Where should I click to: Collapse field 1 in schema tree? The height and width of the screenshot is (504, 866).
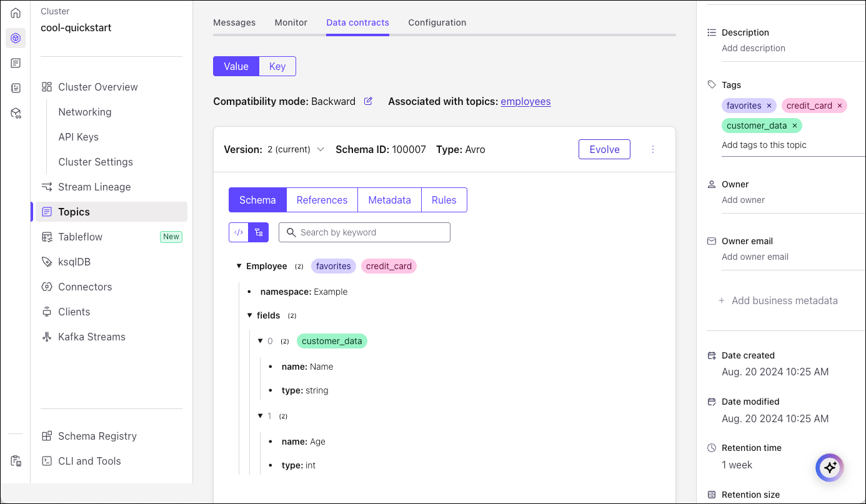pyautogui.click(x=261, y=416)
